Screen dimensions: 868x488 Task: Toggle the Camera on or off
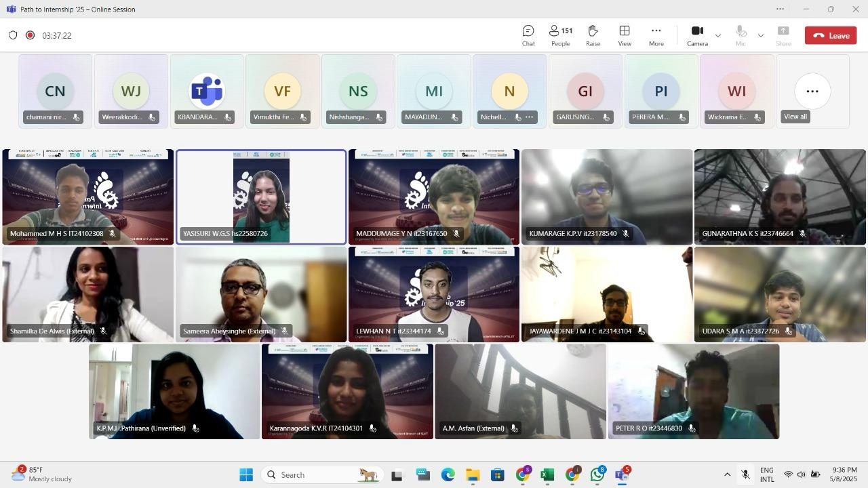[696, 35]
